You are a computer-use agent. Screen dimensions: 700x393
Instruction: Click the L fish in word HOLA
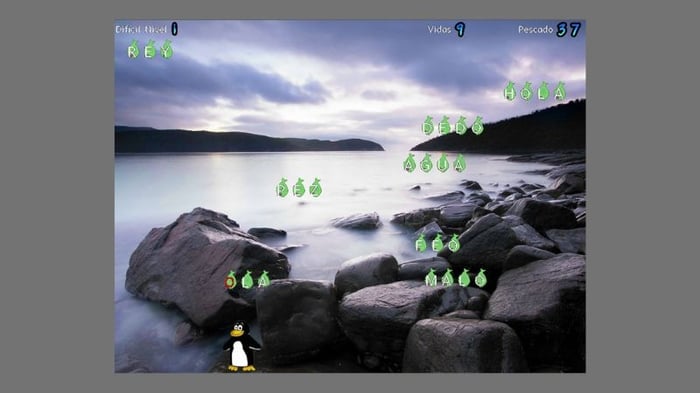point(543,92)
